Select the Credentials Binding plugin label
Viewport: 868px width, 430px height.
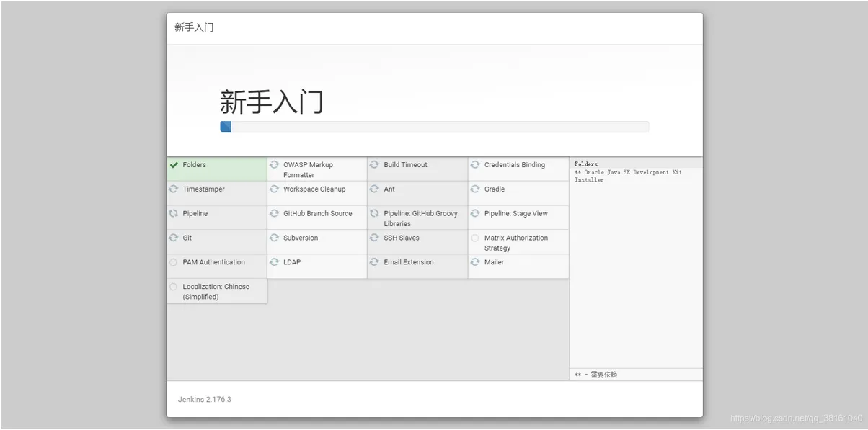pyautogui.click(x=515, y=165)
